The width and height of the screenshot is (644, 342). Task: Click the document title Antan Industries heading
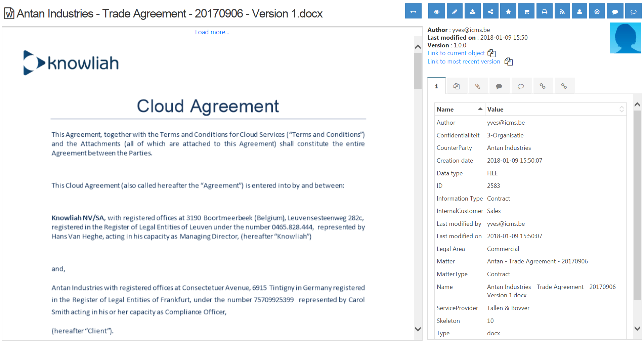click(170, 13)
